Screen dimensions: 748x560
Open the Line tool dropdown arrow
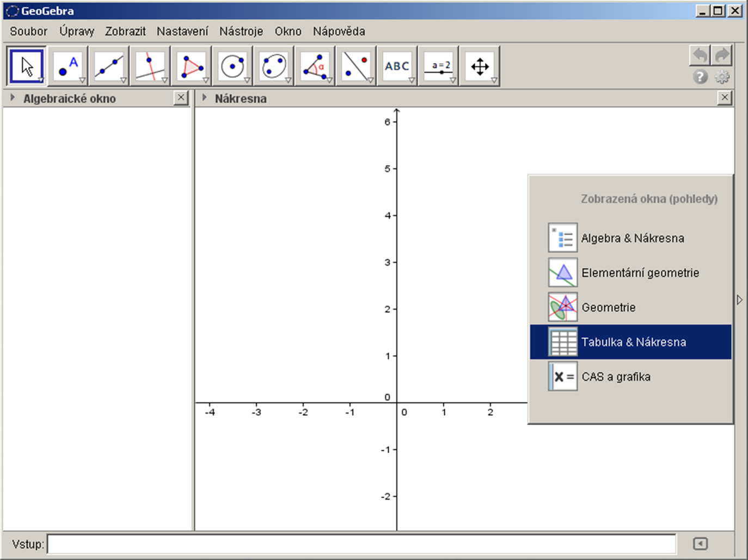tap(124, 80)
